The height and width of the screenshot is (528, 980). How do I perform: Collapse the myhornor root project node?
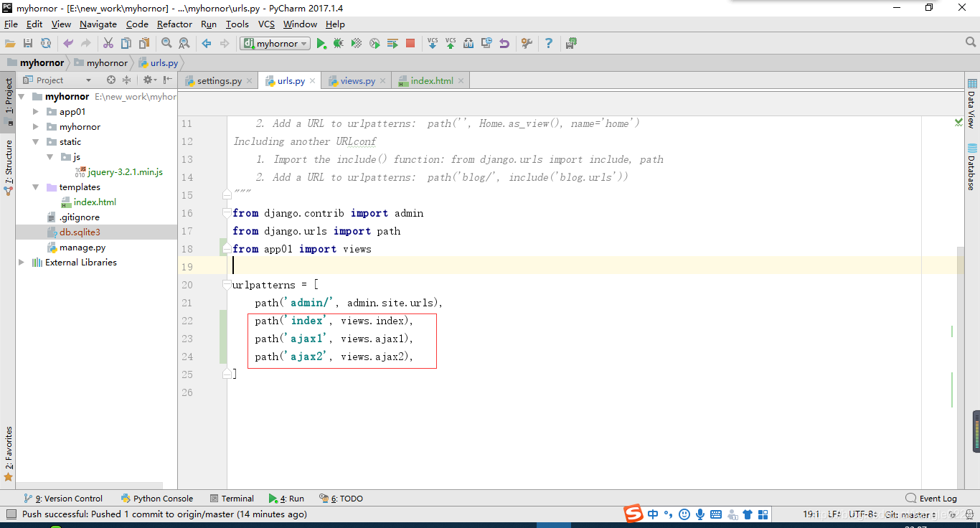(x=22, y=97)
